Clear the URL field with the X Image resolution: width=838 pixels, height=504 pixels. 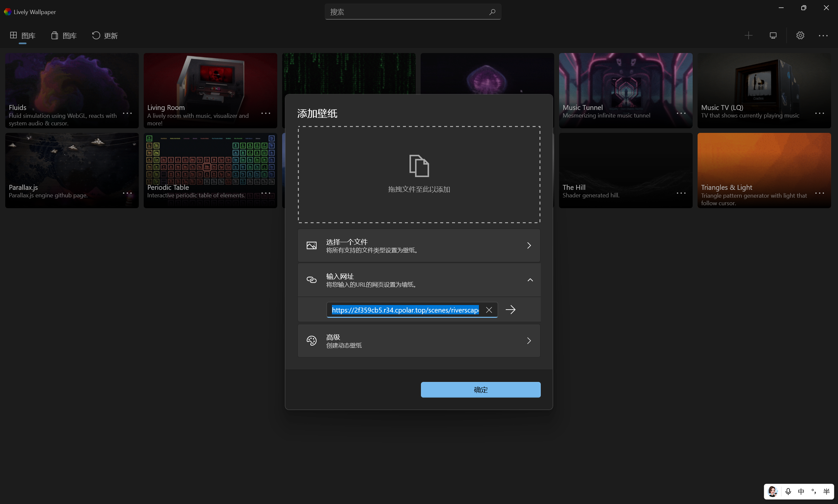pyautogui.click(x=489, y=310)
